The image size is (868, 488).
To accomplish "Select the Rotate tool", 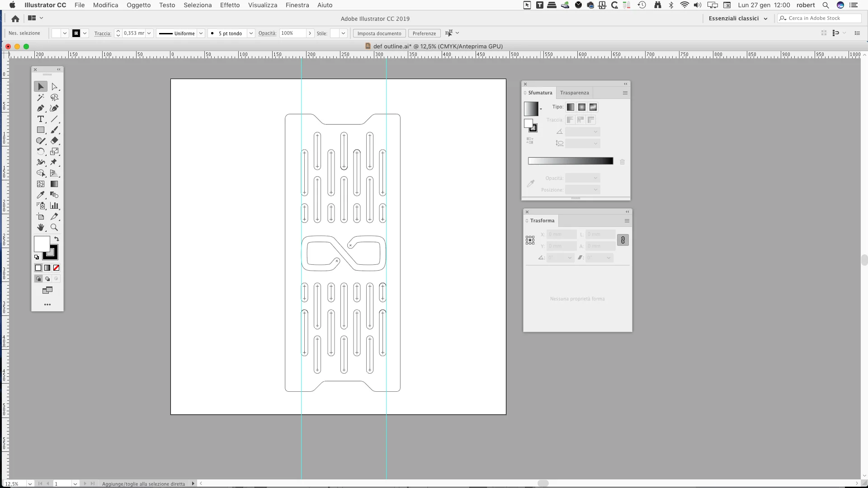I will 41,151.
